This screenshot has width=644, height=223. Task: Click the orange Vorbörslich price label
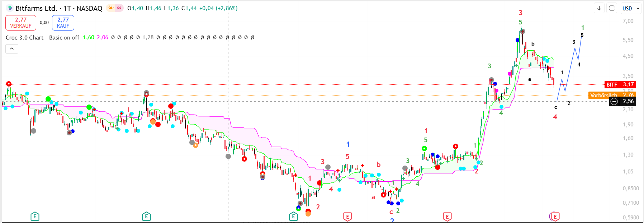[x=603, y=95]
